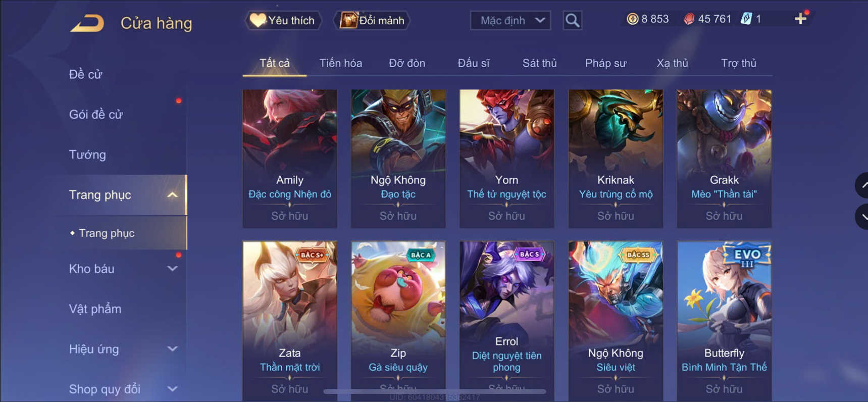Viewport: 868px width, 402px height.
Task: Open Gói đề cử in the sidebar
Action: [x=96, y=115]
